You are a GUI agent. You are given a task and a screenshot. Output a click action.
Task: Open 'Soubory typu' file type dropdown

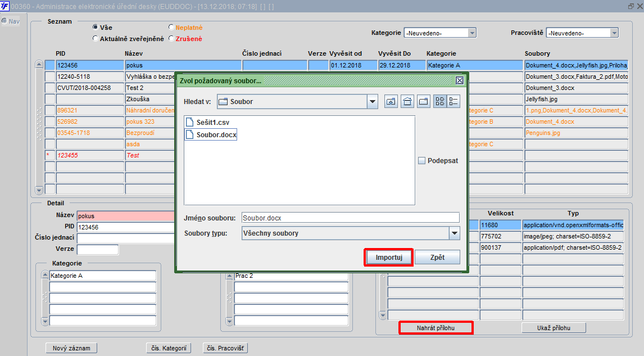[454, 233]
